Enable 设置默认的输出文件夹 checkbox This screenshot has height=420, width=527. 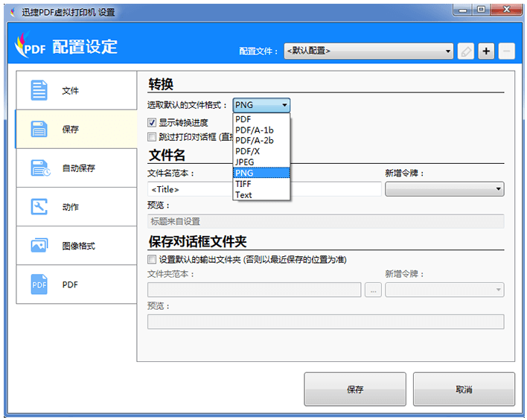click(152, 259)
